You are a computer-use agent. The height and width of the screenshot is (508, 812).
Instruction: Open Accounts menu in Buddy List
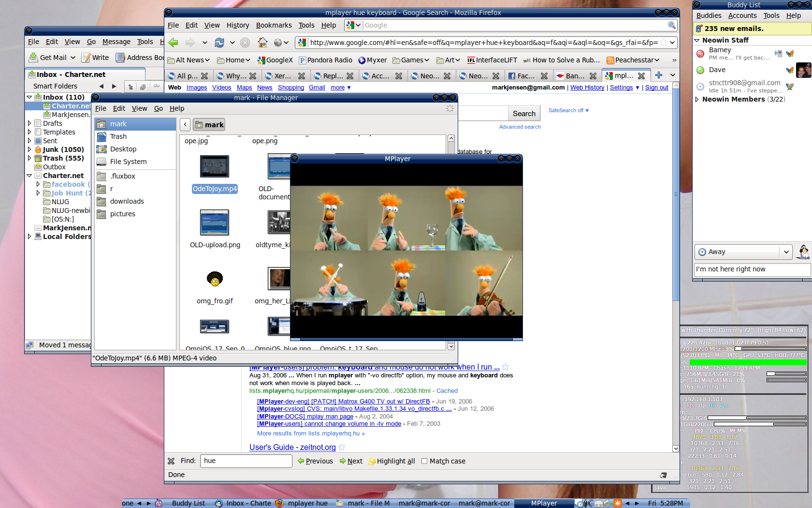[742, 15]
